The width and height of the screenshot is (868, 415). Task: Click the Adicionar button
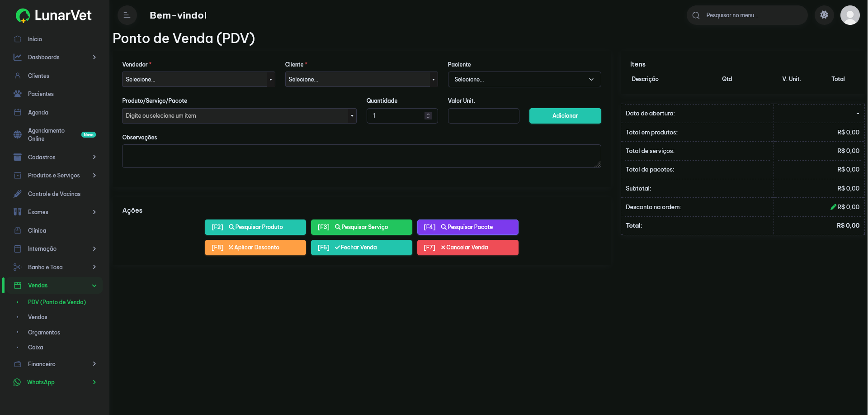[565, 116]
